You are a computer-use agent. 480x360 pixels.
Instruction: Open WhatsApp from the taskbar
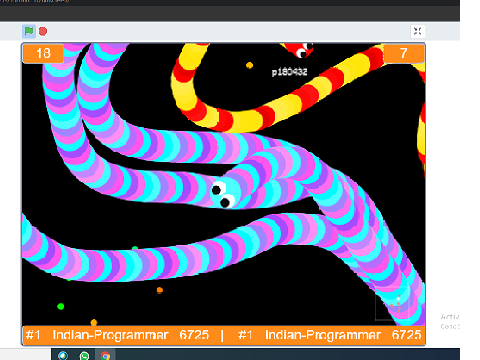click(84, 356)
